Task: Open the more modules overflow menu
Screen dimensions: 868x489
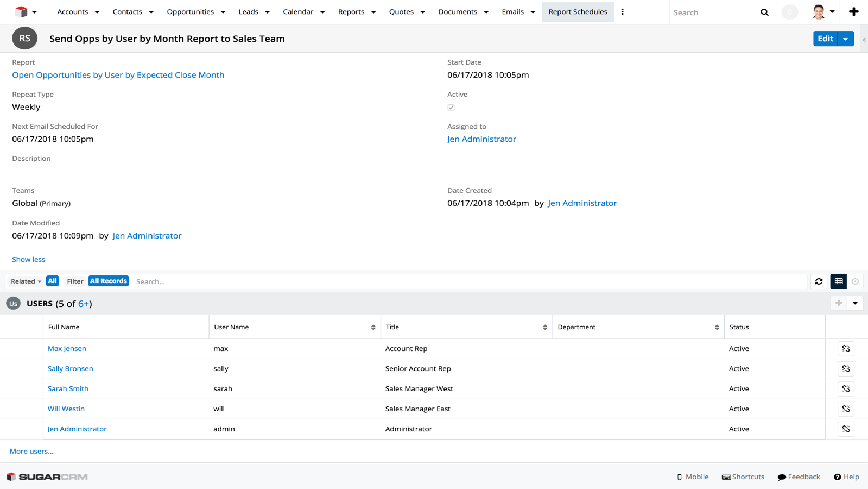Action: (622, 12)
